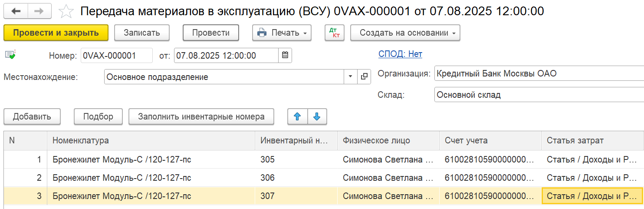
Task: Move selected row up
Action: click(297, 116)
